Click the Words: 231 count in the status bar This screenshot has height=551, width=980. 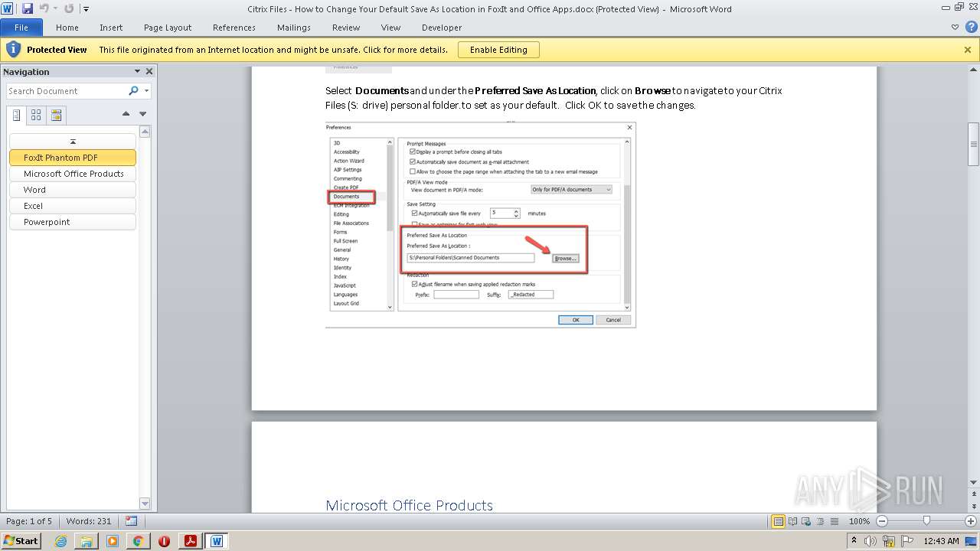(x=89, y=521)
